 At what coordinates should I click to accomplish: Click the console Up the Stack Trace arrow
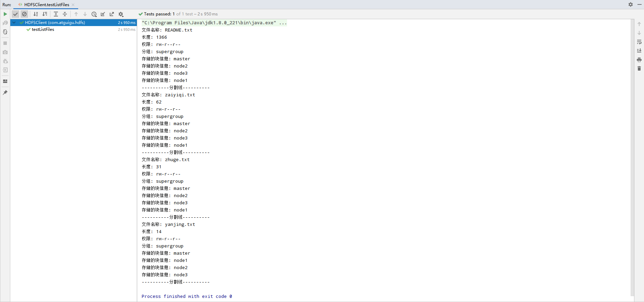pyautogui.click(x=639, y=24)
